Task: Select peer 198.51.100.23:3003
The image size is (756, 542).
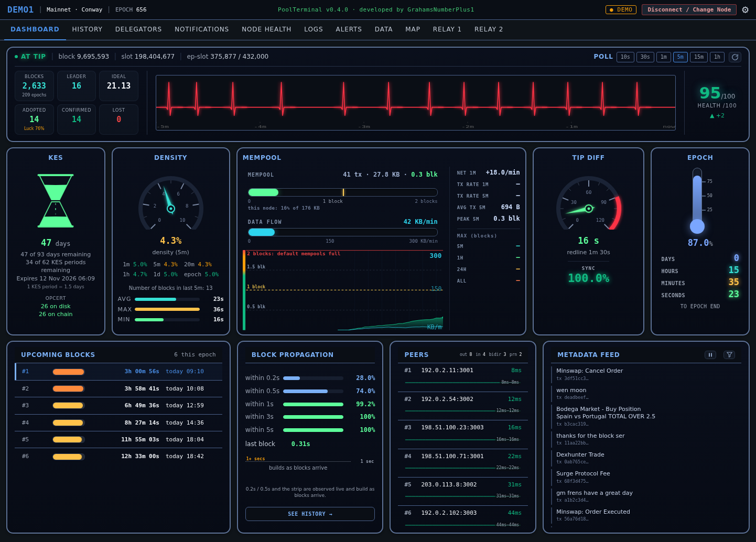Action: (463, 434)
